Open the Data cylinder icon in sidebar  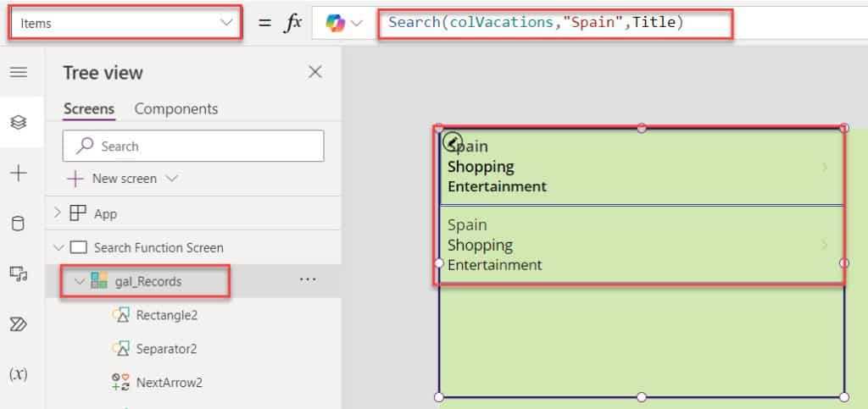(x=19, y=224)
